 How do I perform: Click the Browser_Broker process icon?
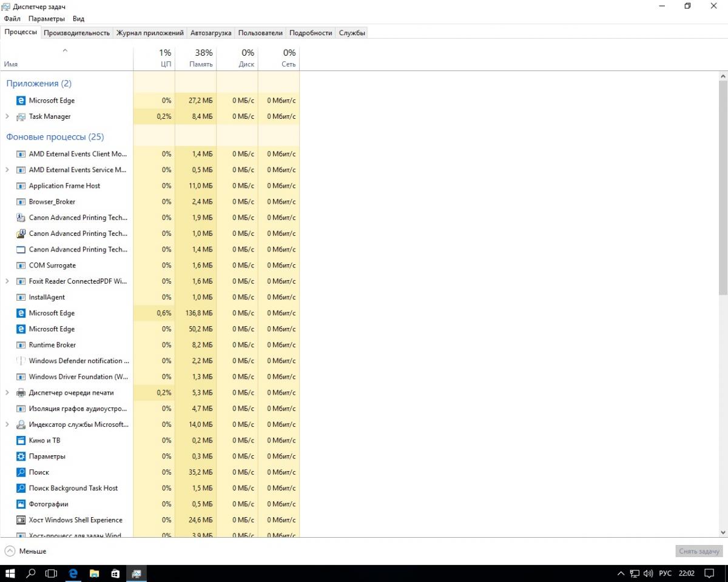click(21, 202)
